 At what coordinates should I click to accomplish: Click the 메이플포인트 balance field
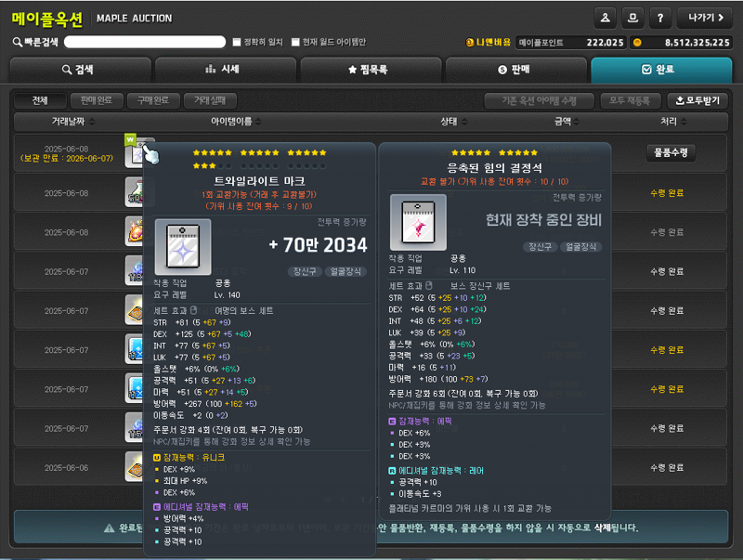[570, 43]
